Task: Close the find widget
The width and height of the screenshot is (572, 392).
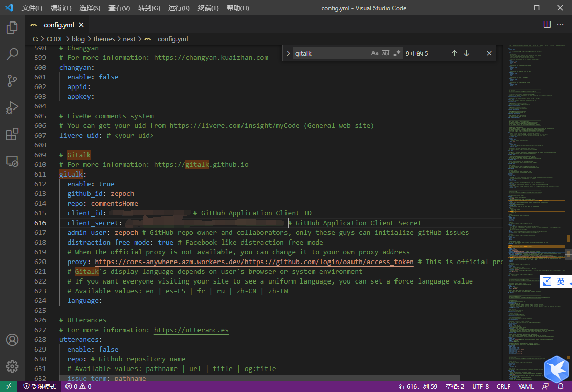Action: coord(489,53)
